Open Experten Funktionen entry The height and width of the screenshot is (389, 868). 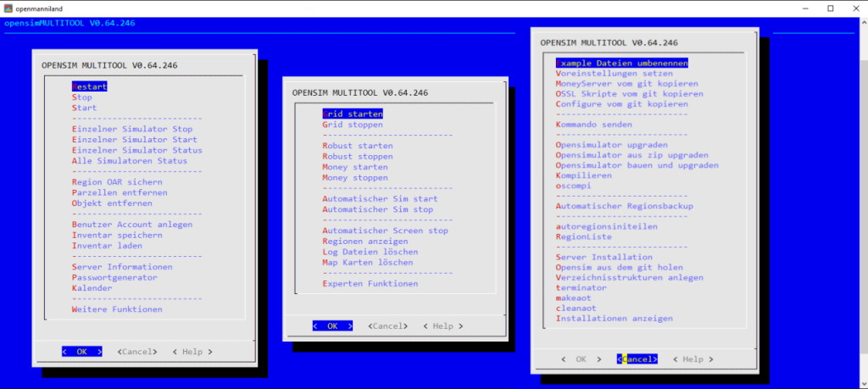[x=370, y=284]
